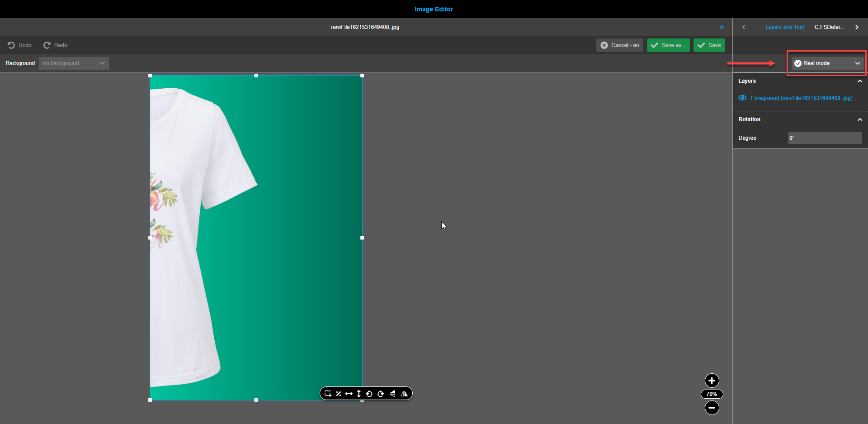Click the file name newFile1621531649408..jpg
The image size is (868, 424).
[365, 27]
